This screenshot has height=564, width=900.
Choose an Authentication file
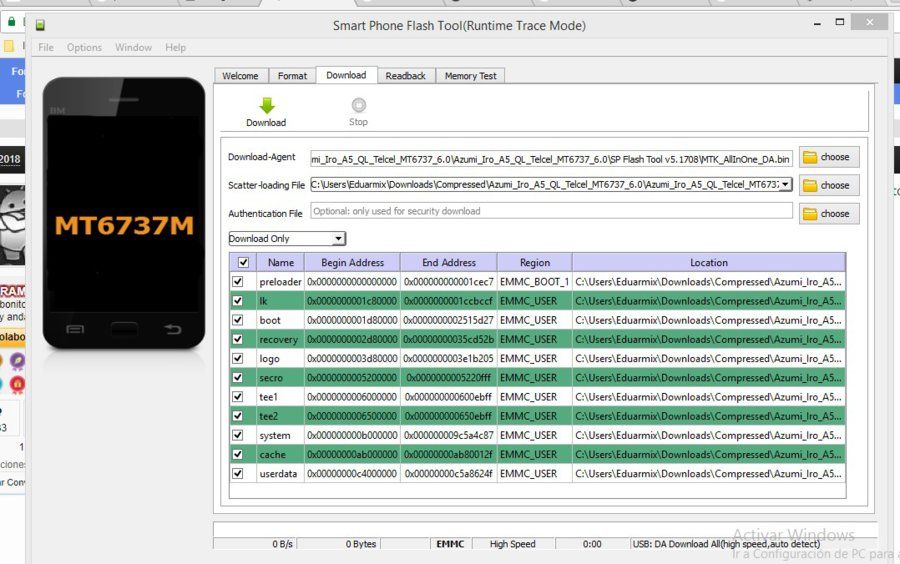coord(829,213)
